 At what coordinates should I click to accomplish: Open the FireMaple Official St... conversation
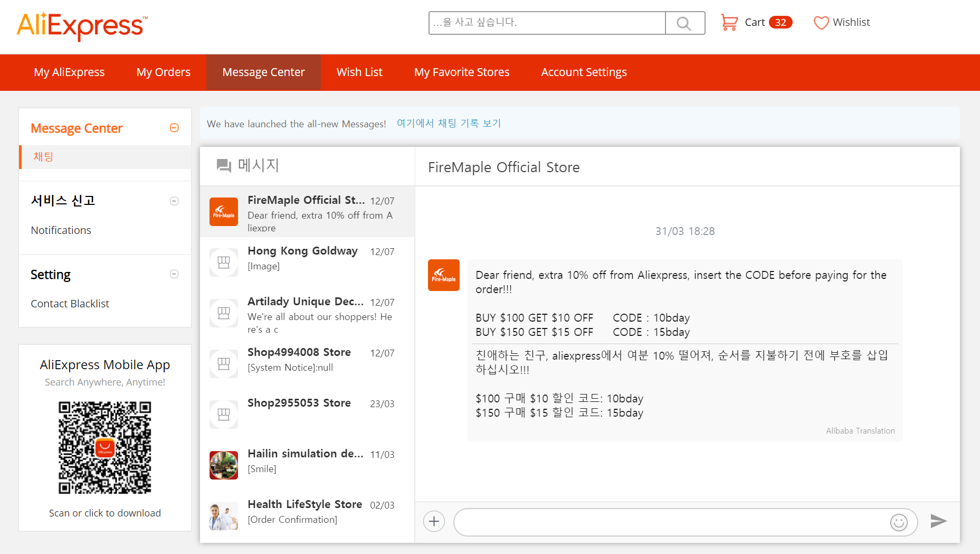[307, 212]
